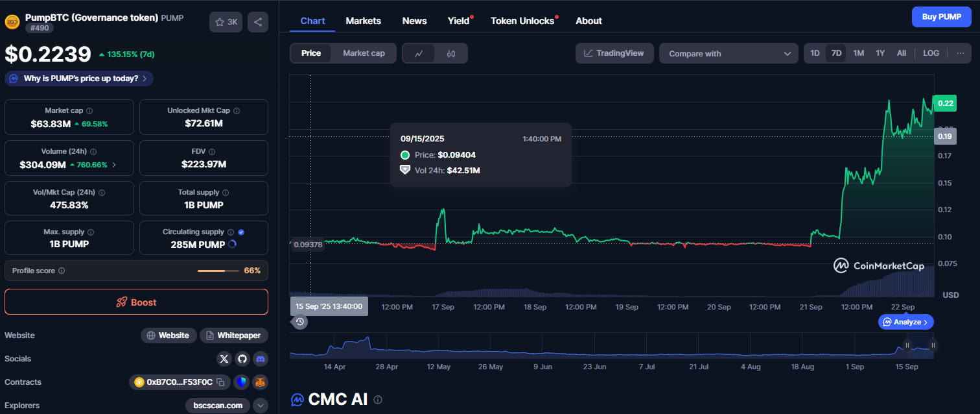Open the Token Unlocks tab
Screen dimensions: 980x414
click(522, 21)
